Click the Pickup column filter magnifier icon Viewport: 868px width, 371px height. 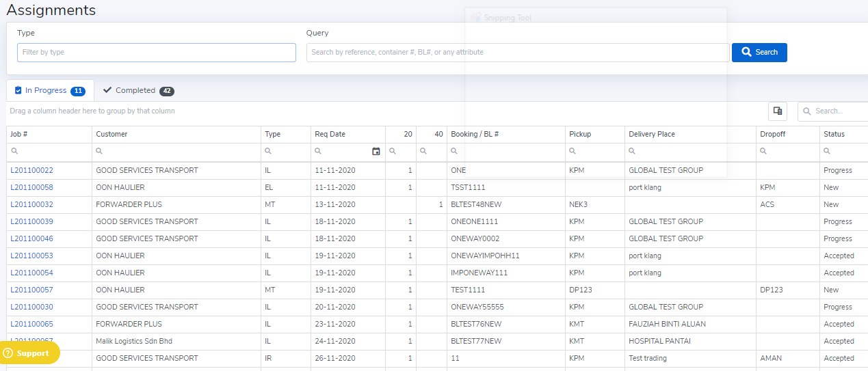click(x=573, y=152)
